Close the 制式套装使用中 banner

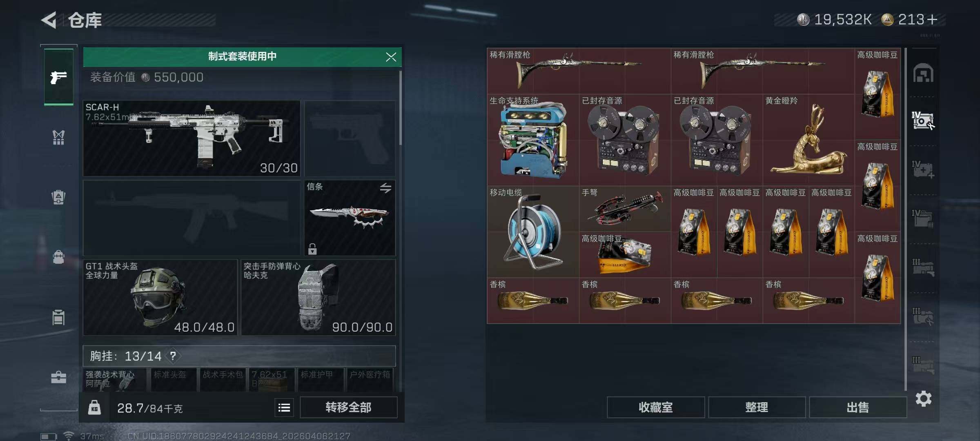[391, 57]
